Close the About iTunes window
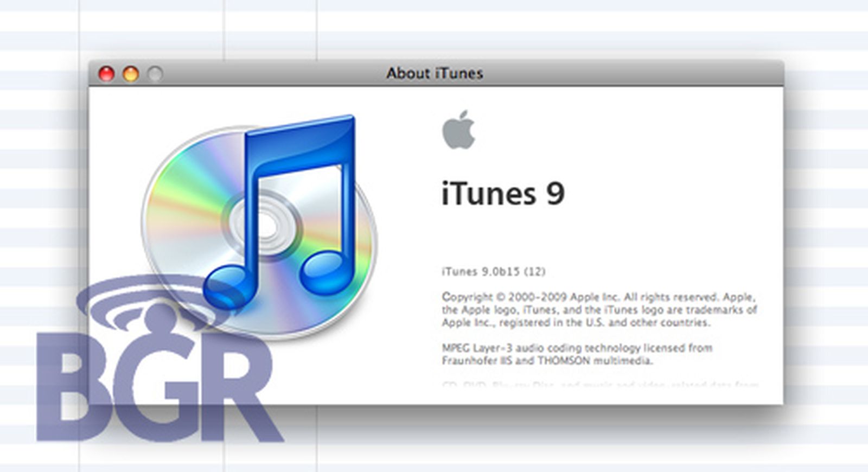 pos(106,73)
